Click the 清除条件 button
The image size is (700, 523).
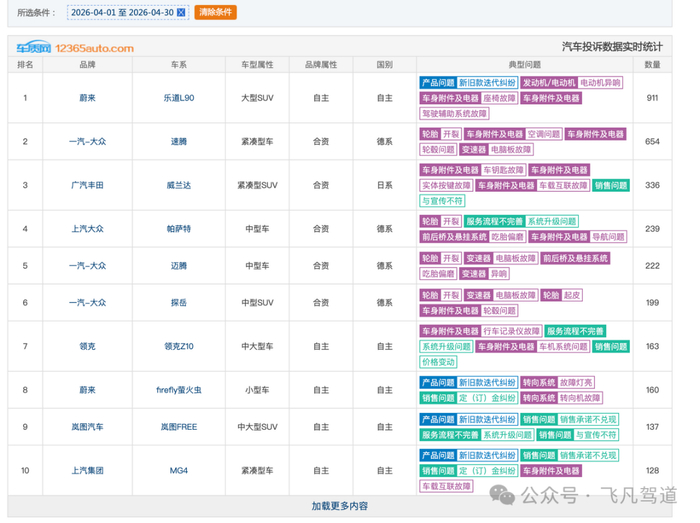pyautogui.click(x=216, y=12)
